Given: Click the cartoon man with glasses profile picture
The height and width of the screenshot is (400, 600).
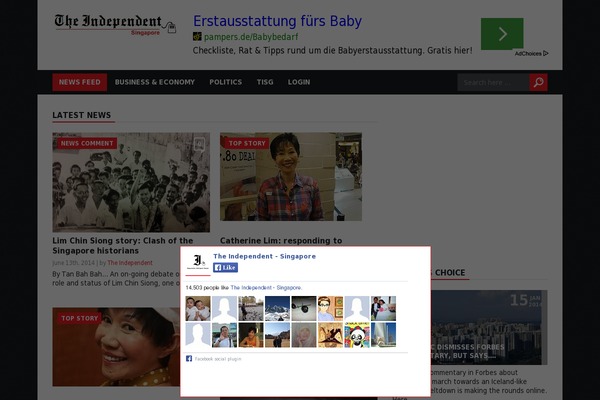Looking at the screenshot, I should [x=330, y=309].
